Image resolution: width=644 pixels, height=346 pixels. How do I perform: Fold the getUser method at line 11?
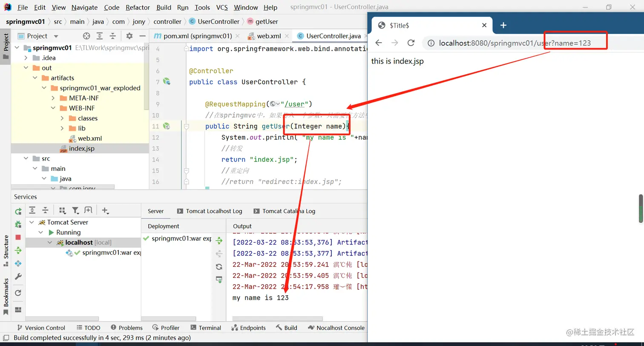pos(186,127)
